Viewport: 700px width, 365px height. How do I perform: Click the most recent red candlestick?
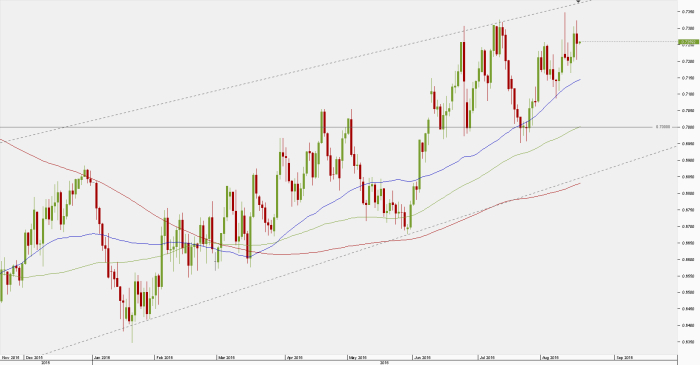pos(577,38)
